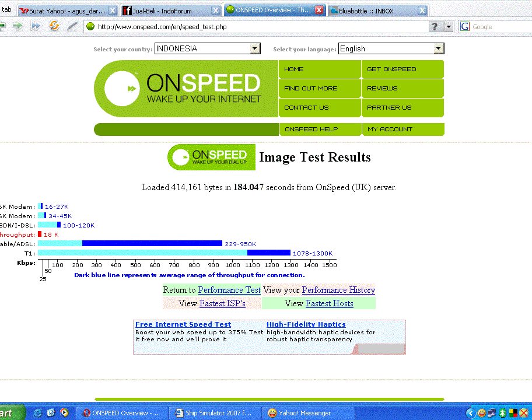Reload the page with the orange refresh icon
This screenshot has width=532, height=420.
[x=54, y=26]
